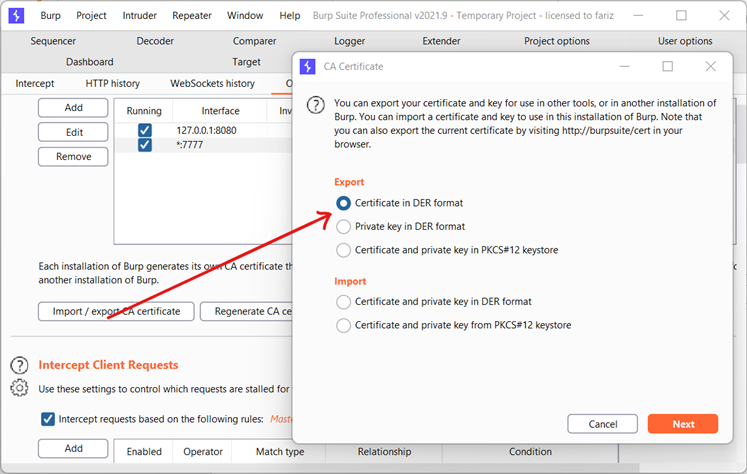Minimize the CA Certificate dialog
The image size is (747, 474).
pos(625,66)
